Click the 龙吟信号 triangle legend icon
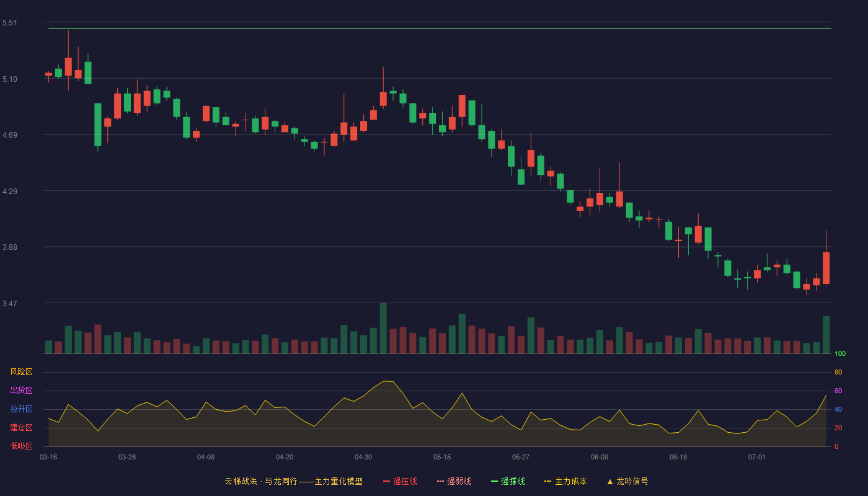The image size is (868, 496). coord(610,481)
